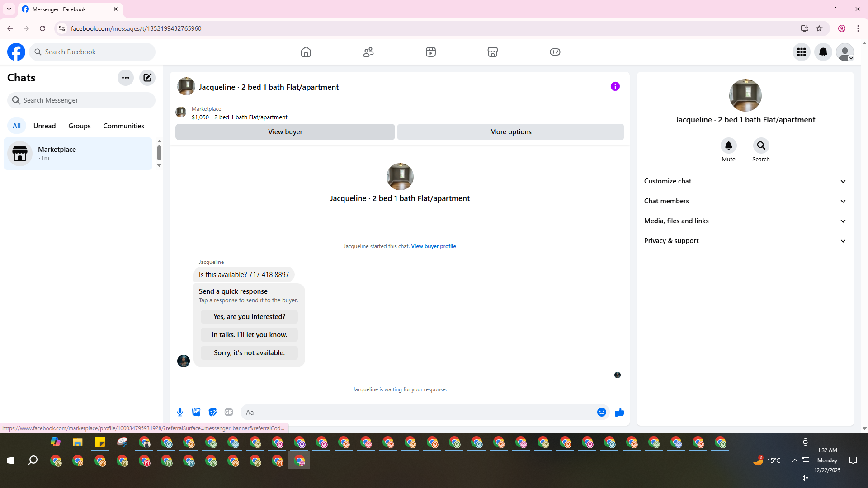Screen dimensions: 868x488
Task: Switch to the Groups filter
Action: coord(80,126)
